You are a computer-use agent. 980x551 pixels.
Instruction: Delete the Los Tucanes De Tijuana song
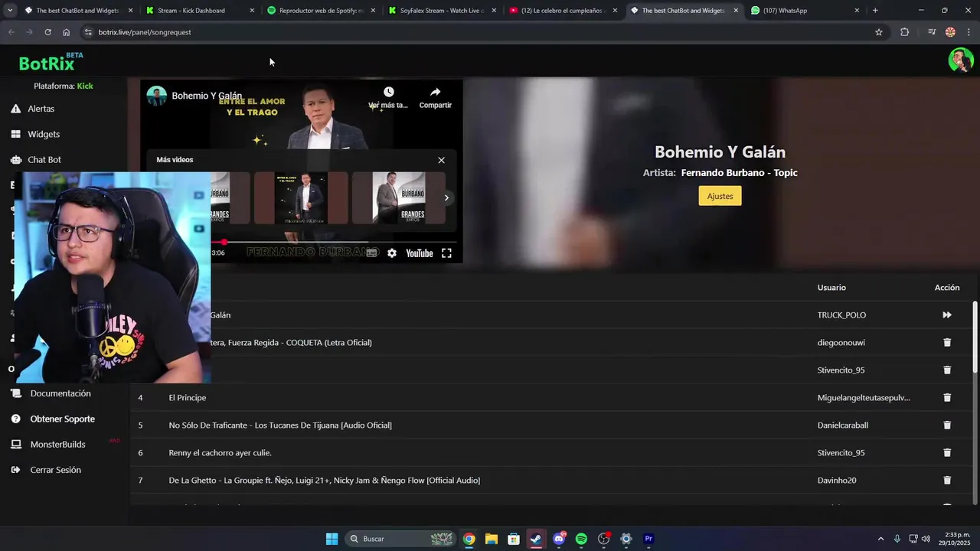(947, 425)
